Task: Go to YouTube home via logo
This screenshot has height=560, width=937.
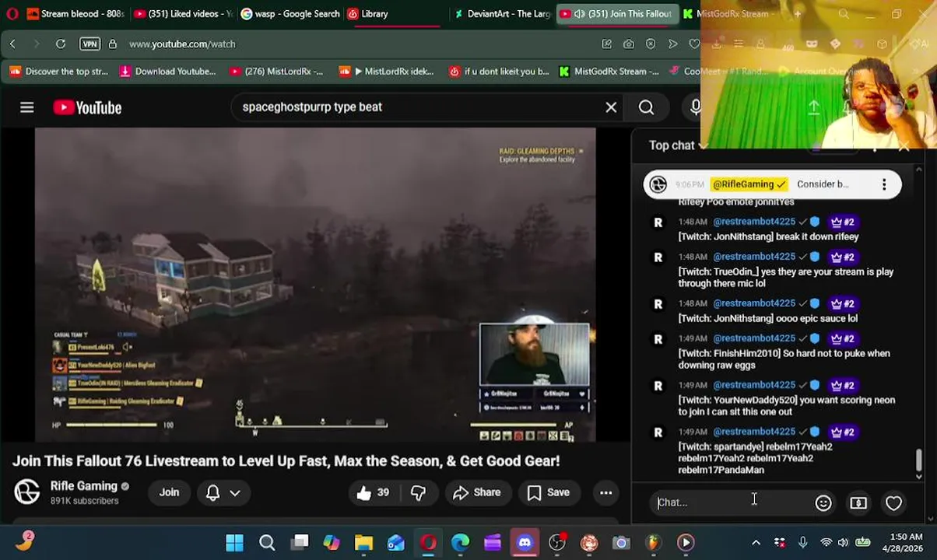Action: [x=87, y=107]
